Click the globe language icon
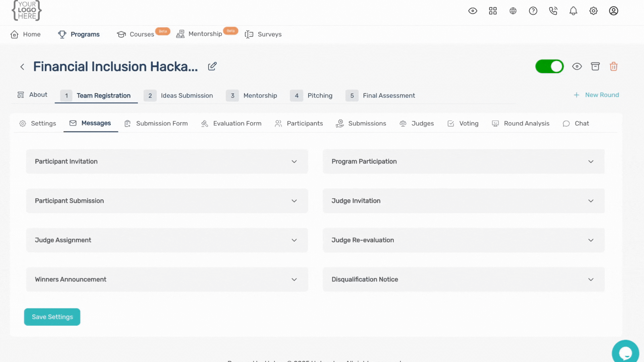 tap(513, 11)
